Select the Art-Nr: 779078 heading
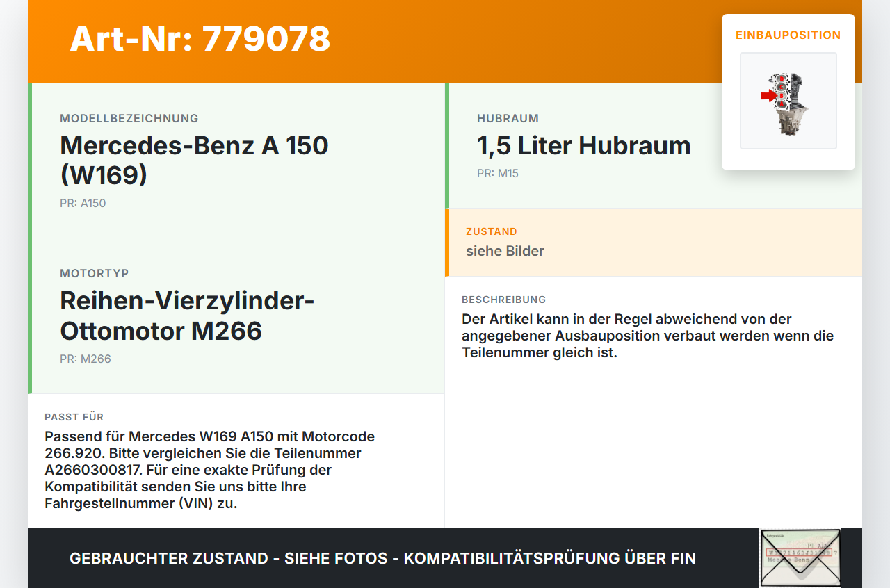The width and height of the screenshot is (890, 588). 200,39
